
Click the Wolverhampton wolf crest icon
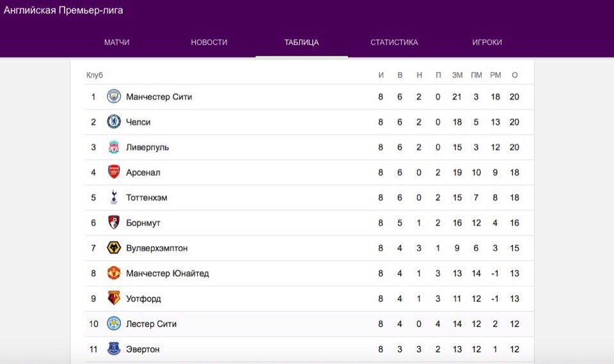(x=114, y=248)
